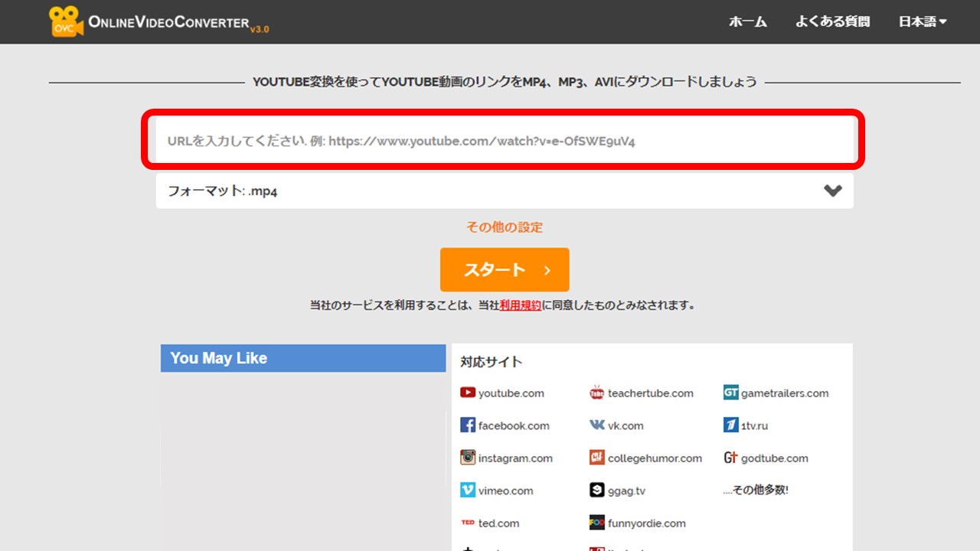980x551 pixels.
Task: Expand その他の設定 additional settings
Action: (x=505, y=227)
